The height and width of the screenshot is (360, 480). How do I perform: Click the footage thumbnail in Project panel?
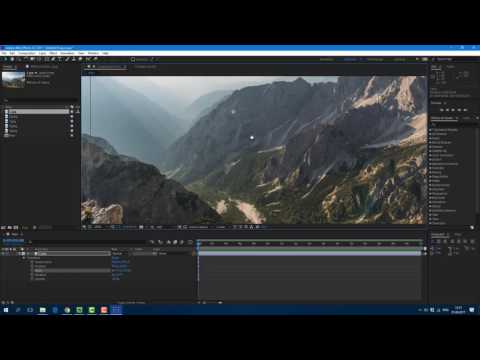pos(13,80)
